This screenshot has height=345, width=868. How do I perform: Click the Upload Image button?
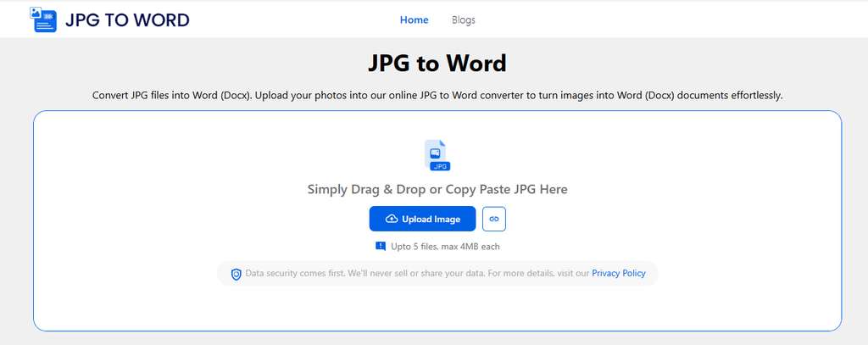click(422, 219)
